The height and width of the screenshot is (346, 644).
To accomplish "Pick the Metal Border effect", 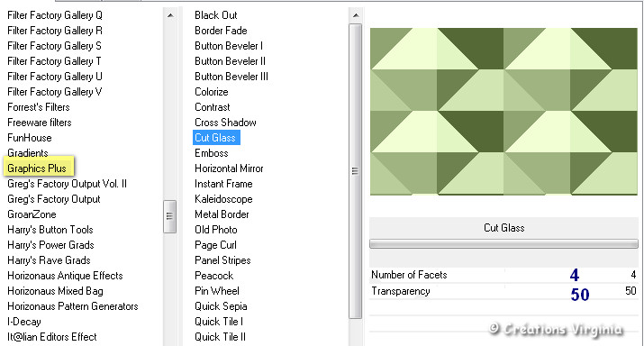I will pos(222,214).
